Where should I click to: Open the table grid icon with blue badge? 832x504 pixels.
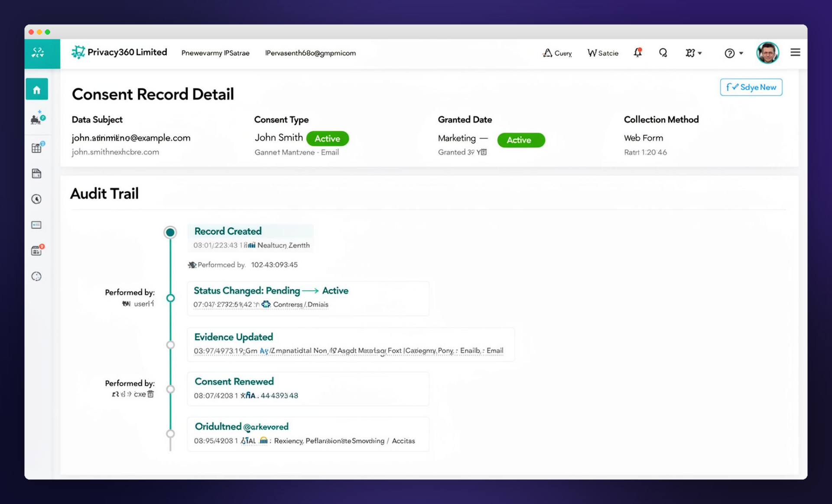(x=38, y=147)
